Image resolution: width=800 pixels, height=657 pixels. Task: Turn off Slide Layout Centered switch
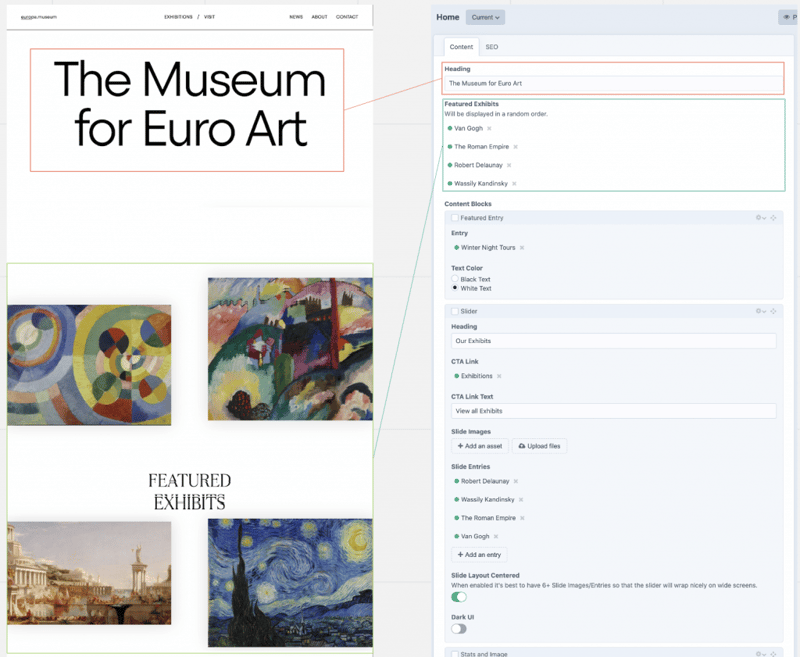pyautogui.click(x=459, y=597)
